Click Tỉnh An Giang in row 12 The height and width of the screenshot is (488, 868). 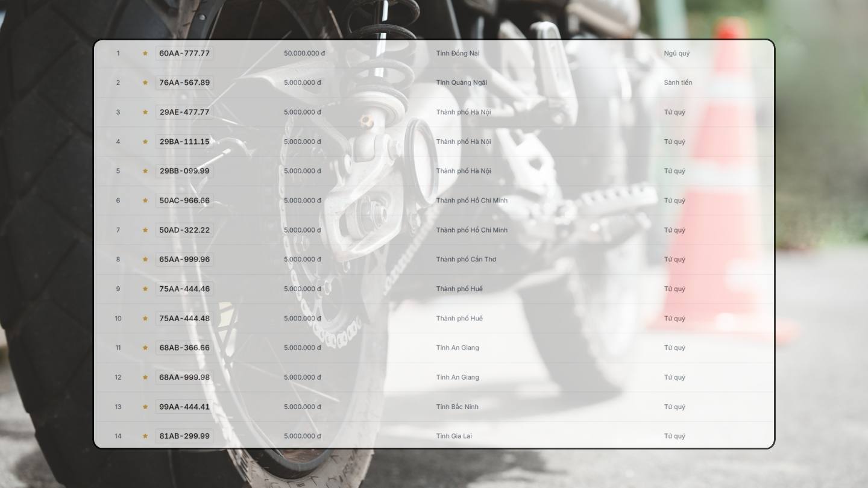click(458, 377)
